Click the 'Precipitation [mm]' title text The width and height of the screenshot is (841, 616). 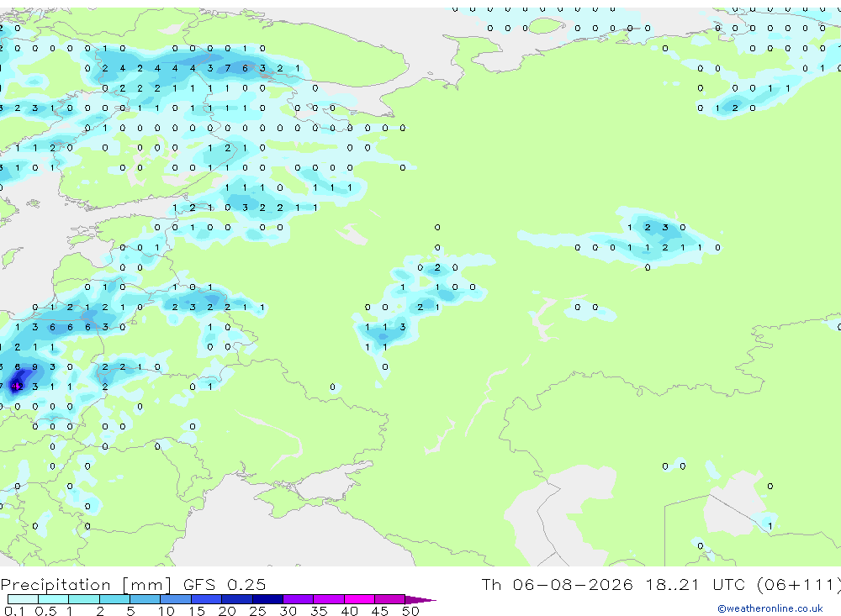[x=86, y=585]
